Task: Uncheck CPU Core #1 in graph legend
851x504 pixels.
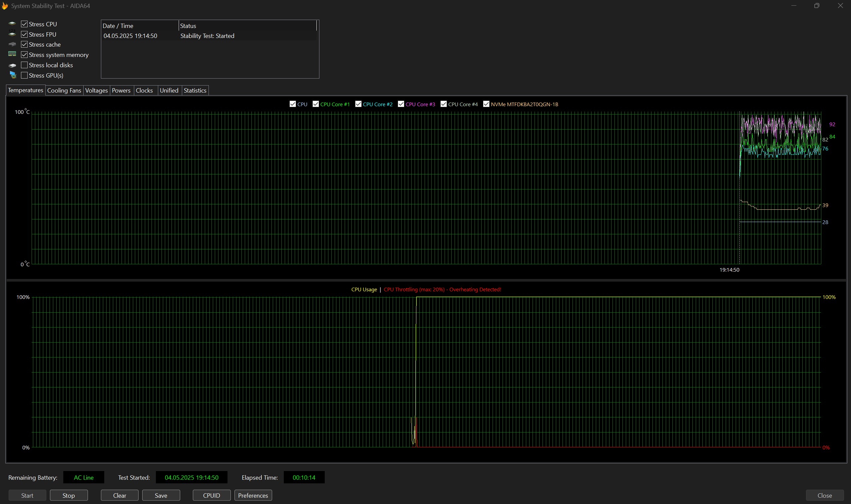Action: click(x=316, y=104)
